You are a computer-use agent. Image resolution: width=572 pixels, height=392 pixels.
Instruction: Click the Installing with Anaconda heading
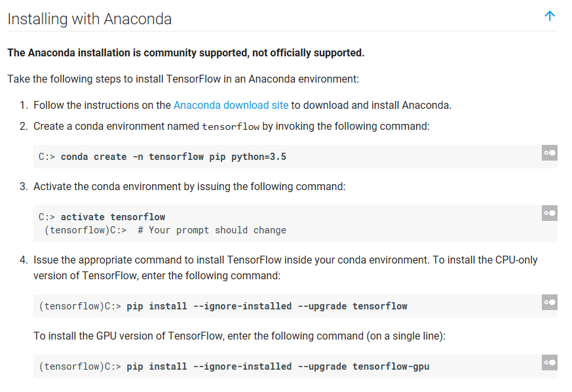point(89,19)
